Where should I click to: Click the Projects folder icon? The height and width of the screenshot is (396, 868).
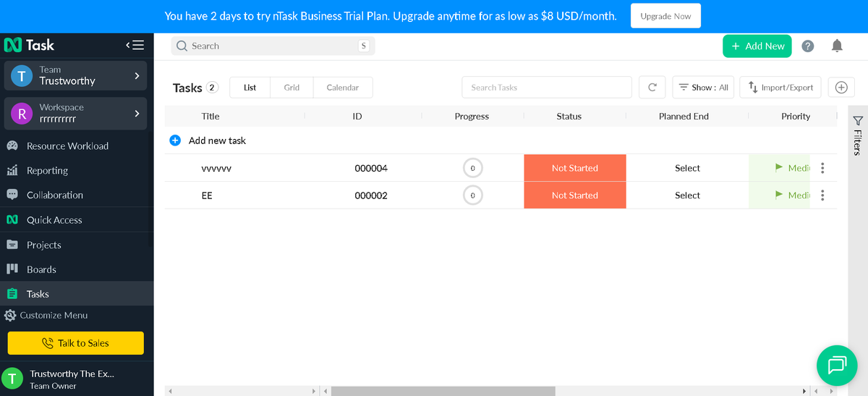12,245
